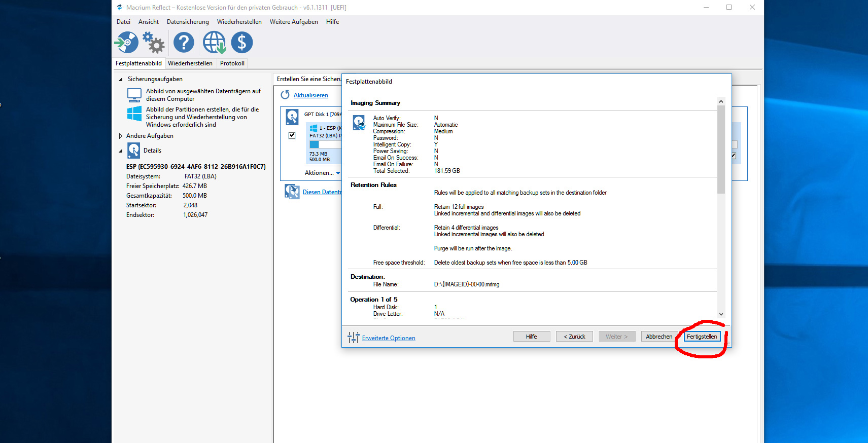Click the dollar sign purchase icon
Screen dimensions: 868x443
(242, 43)
